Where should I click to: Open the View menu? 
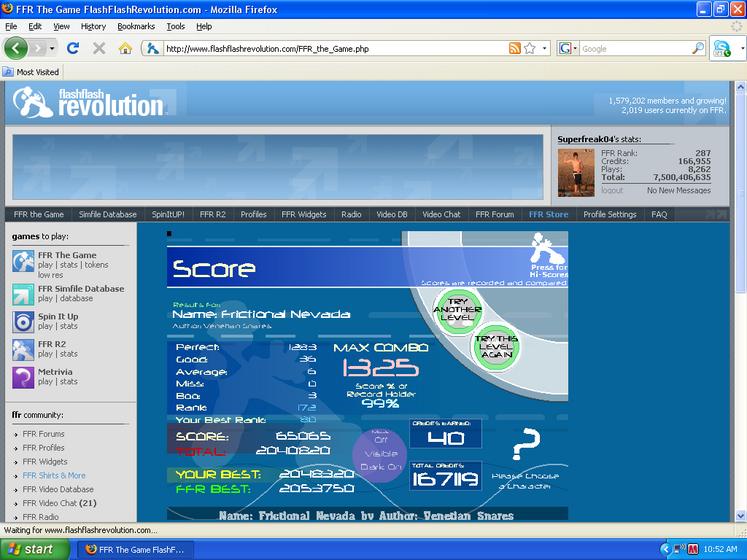(61, 26)
